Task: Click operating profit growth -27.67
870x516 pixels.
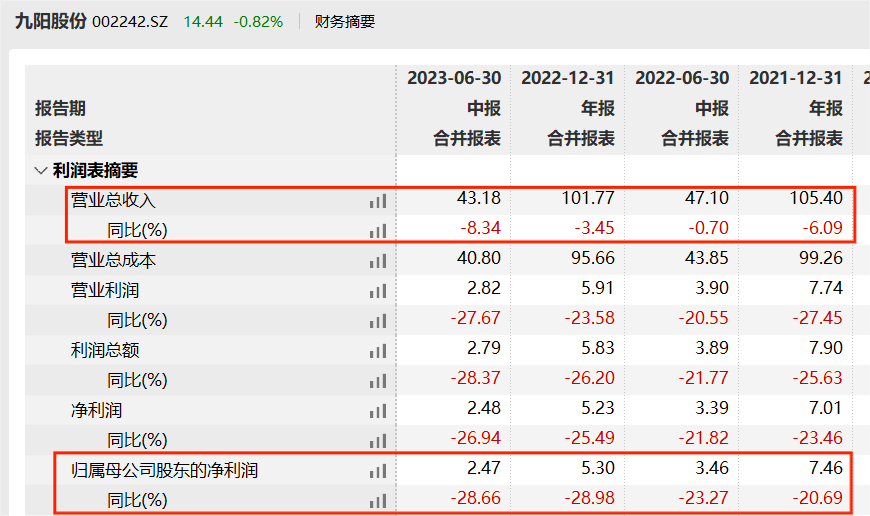Action: tap(476, 318)
